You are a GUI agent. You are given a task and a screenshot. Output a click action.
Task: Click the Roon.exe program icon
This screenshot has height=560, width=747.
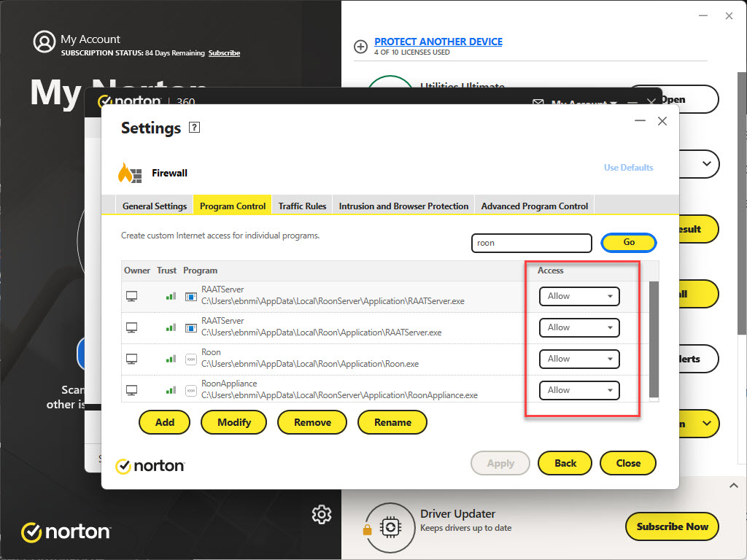point(191,359)
